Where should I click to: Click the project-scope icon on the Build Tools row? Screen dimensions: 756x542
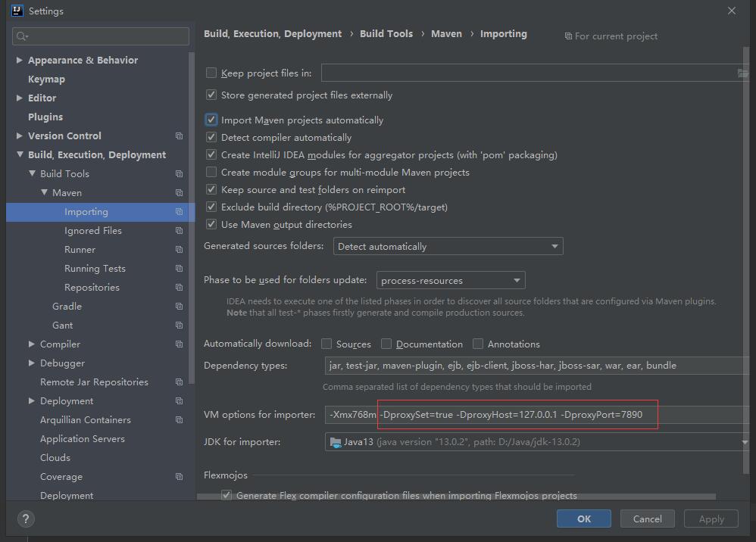pos(179,174)
